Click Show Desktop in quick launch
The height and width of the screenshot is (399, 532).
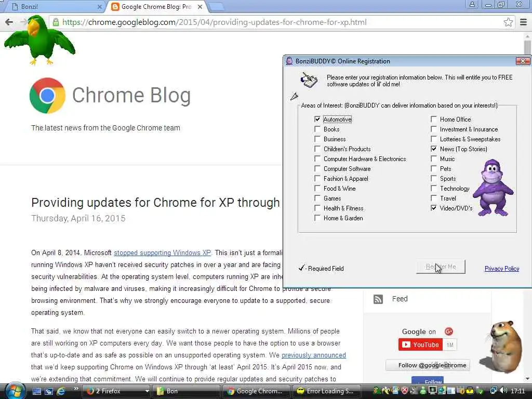pyautogui.click(x=37, y=391)
